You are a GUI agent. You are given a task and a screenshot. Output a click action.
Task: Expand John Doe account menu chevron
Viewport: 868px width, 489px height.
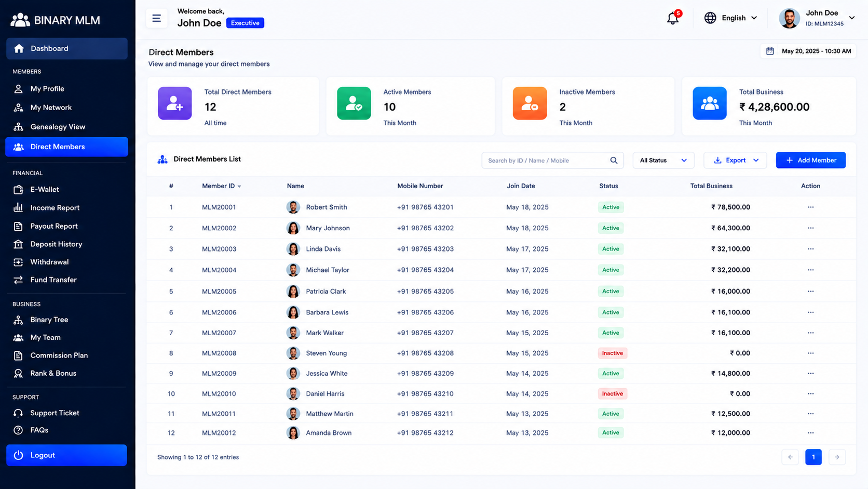[852, 18]
